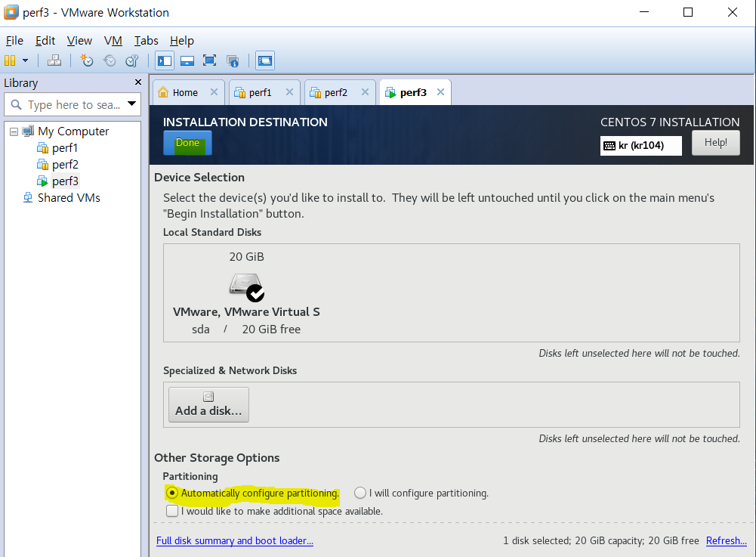Click the library search field
Image resolution: width=756 pixels, height=557 pixels.
tap(73, 105)
